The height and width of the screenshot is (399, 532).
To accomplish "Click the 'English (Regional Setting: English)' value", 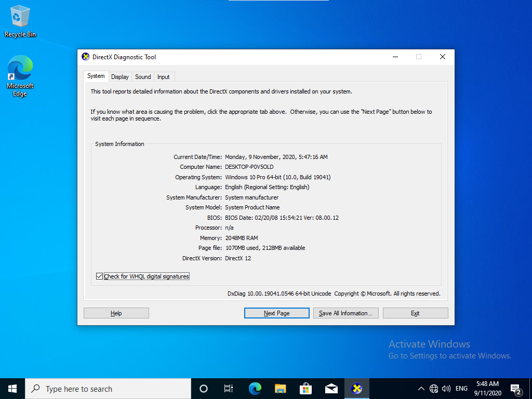I will (x=267, y=187).
